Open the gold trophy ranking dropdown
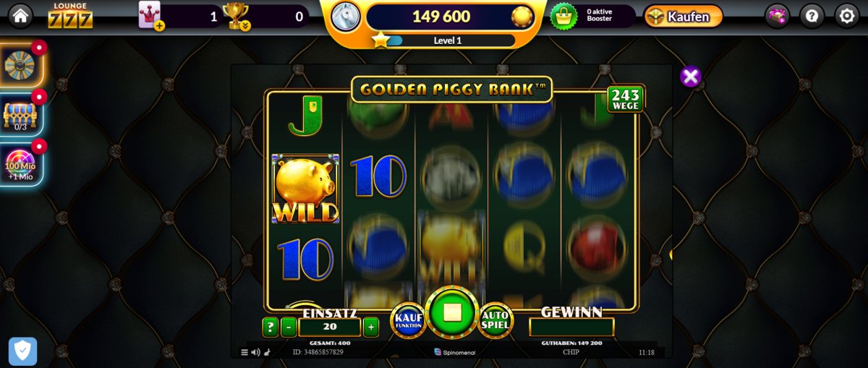The width and height of the screenshot is (868, 368). tap(236, 16)
